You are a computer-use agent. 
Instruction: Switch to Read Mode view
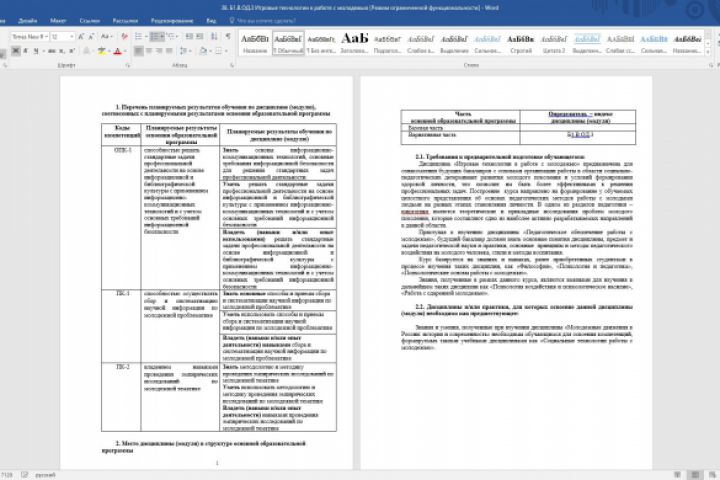(x=677, y=474)
